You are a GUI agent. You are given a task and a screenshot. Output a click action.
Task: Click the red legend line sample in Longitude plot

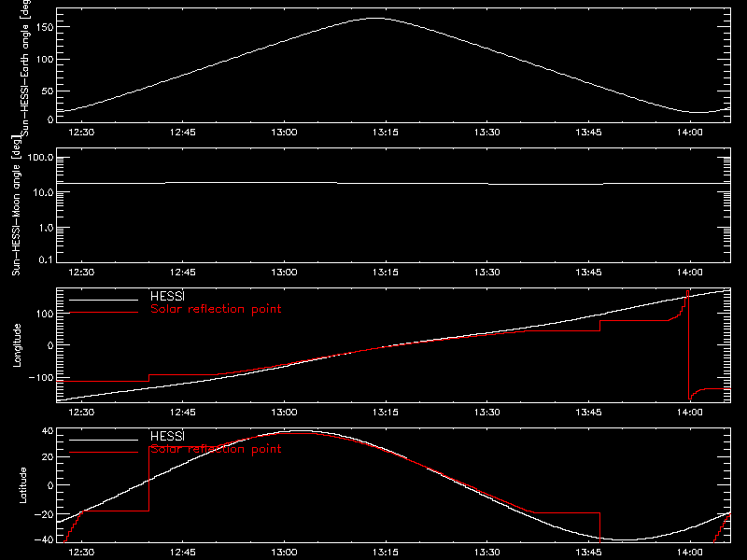[x=104, y=313]
